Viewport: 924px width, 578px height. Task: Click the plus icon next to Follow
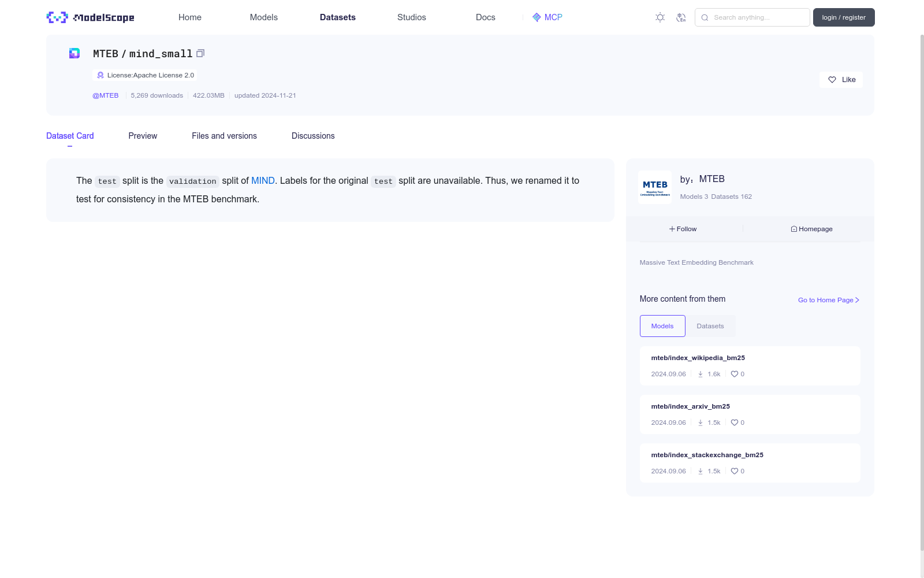click(672, 229)
